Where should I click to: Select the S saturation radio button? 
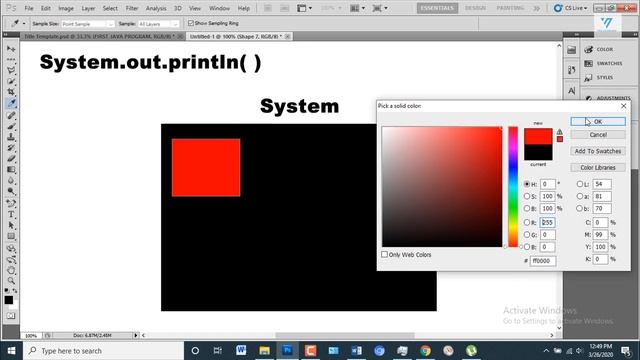click(527, 196)
